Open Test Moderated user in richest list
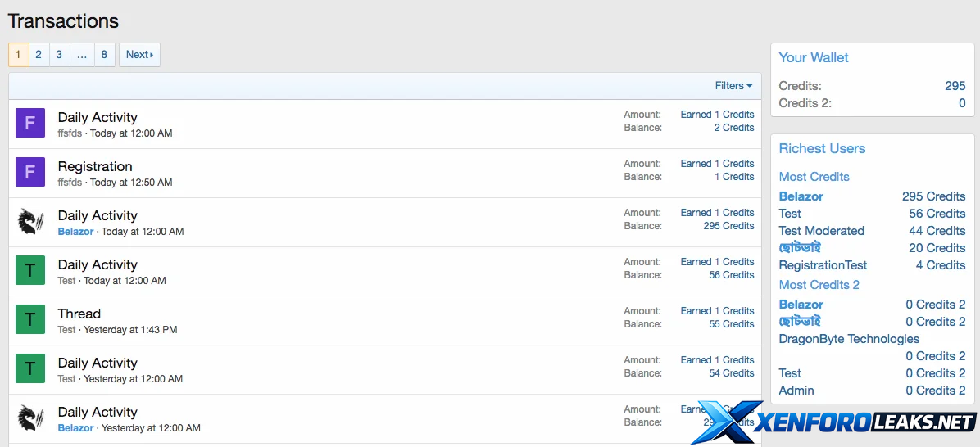Screen dimensions: 980x447 pyautogui.click(x=821, y=231)
